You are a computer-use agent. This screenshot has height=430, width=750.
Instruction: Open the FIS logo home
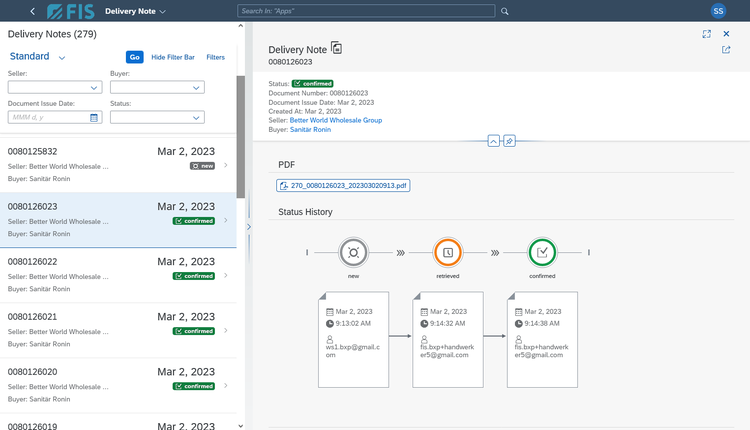coord(71,11)
